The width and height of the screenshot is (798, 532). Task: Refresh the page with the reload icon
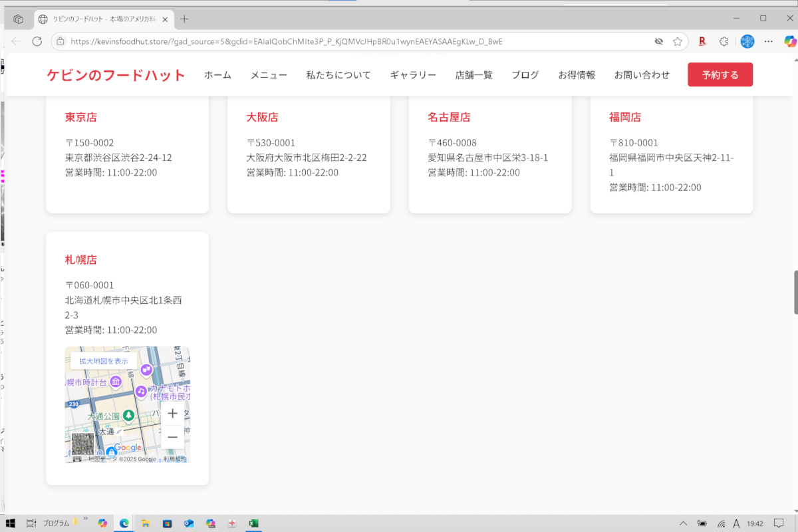coord(37,41)
